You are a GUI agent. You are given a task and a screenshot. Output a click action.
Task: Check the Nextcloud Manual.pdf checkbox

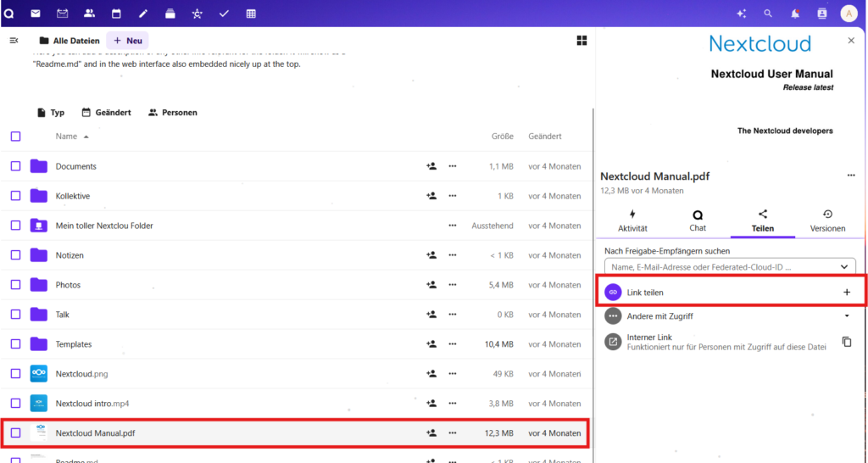pyautogui.click(x=15, y=433)
